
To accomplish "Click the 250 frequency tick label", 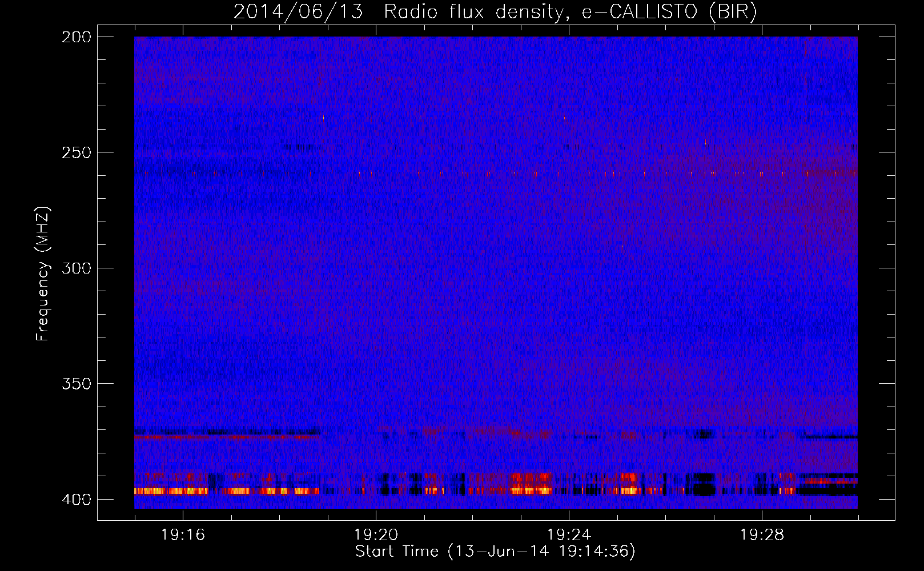I will (x=77, y=152).
